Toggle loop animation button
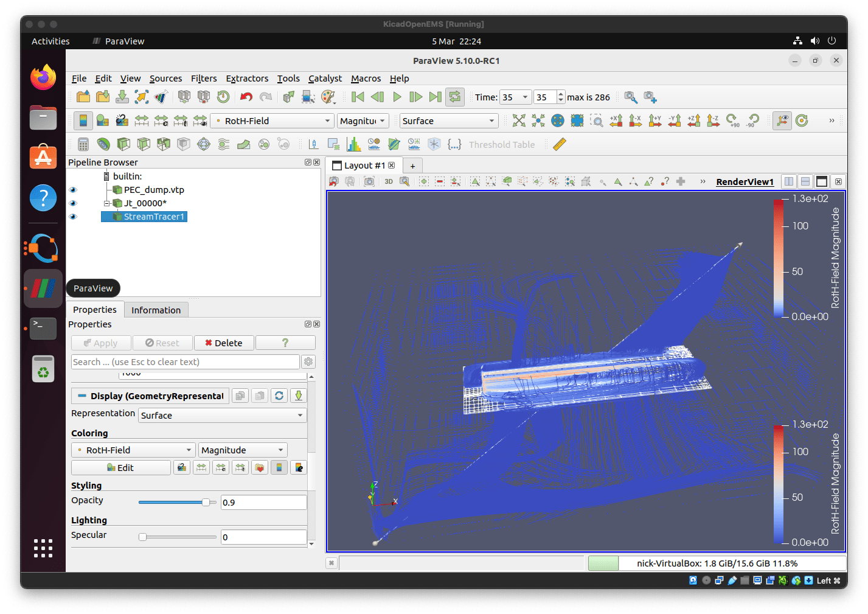 (455, 97)
